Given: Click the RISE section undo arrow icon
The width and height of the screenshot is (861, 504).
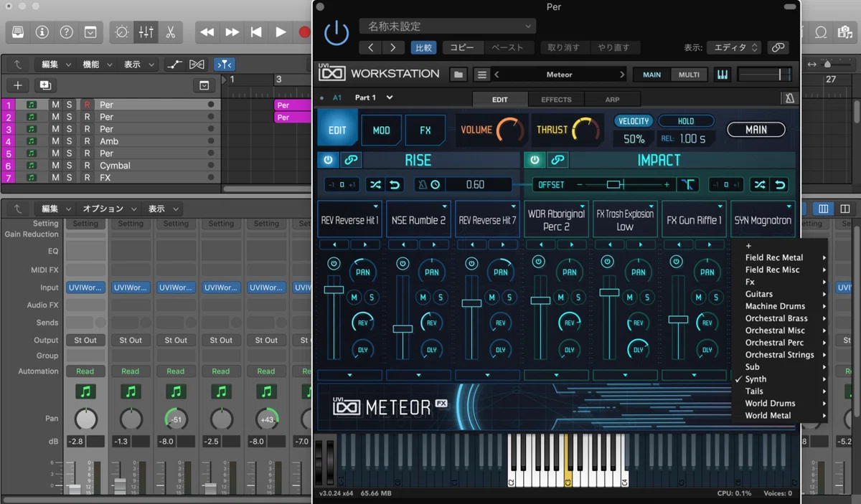Looking at the screenshot, I should (x=395, y=185).
